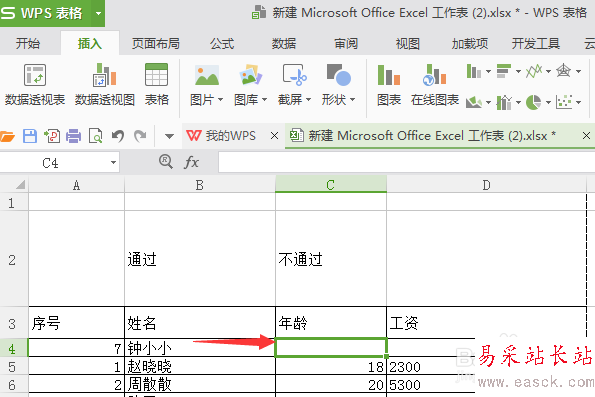Select cell with salary 5300
Viewport: 595px width, 397px height.
click(431, 384)
